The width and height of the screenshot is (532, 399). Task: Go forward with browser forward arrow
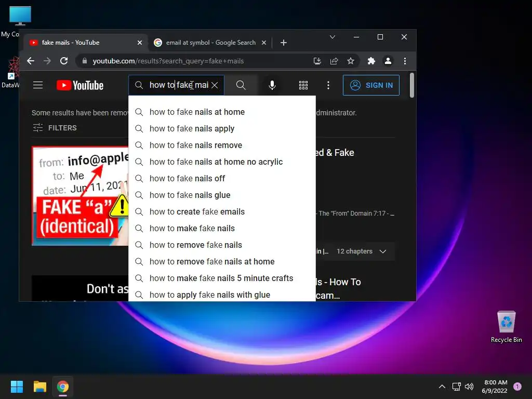click(47, 61)
